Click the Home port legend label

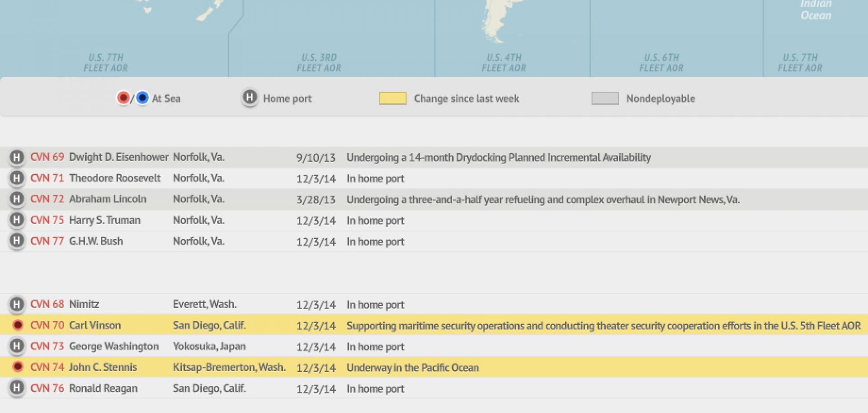pos(288,99)
